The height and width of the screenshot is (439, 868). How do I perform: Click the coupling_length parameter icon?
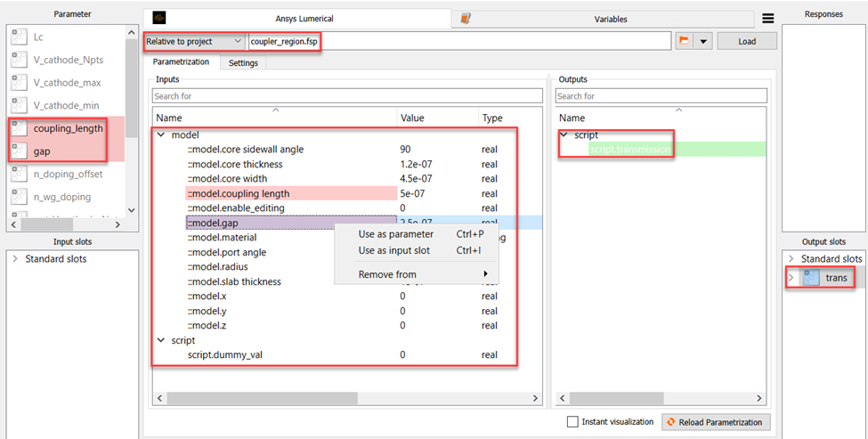click(19, 128)
